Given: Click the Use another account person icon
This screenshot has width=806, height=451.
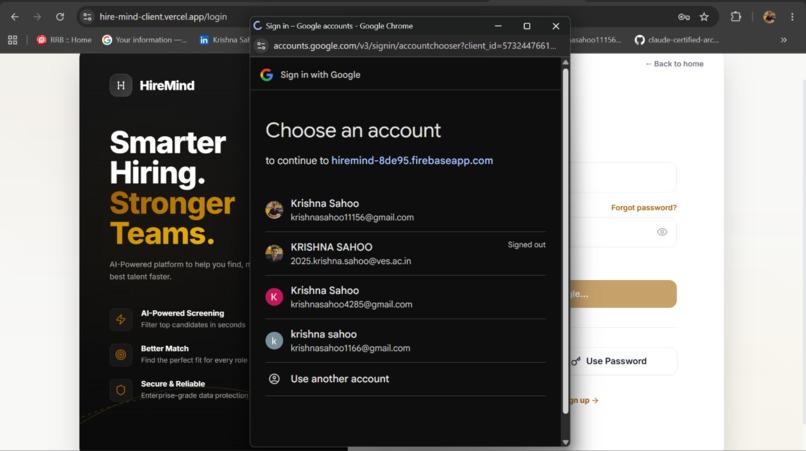Looking at the screenshot, I should pos(274,379).
